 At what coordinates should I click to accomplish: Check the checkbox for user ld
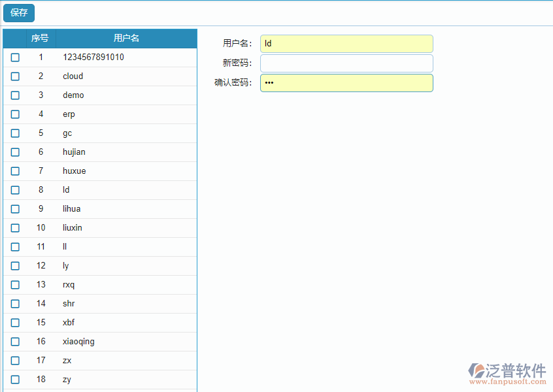(15, 189)
